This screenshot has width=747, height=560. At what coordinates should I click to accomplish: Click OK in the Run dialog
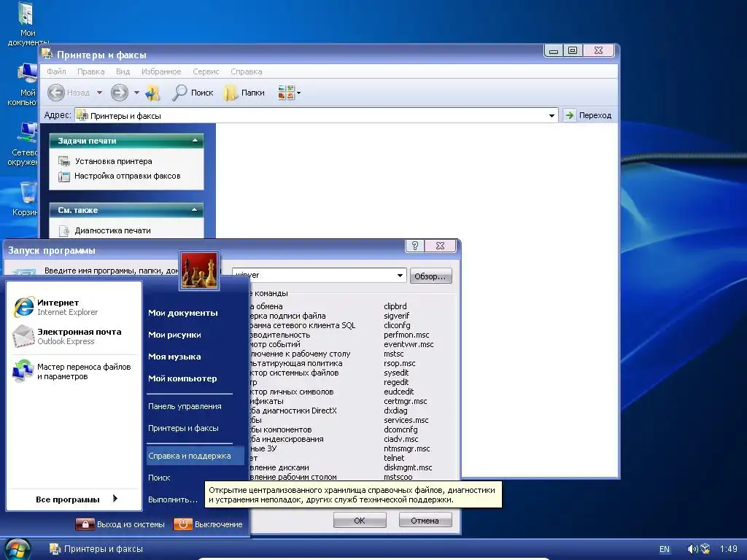tap(360, 521)
